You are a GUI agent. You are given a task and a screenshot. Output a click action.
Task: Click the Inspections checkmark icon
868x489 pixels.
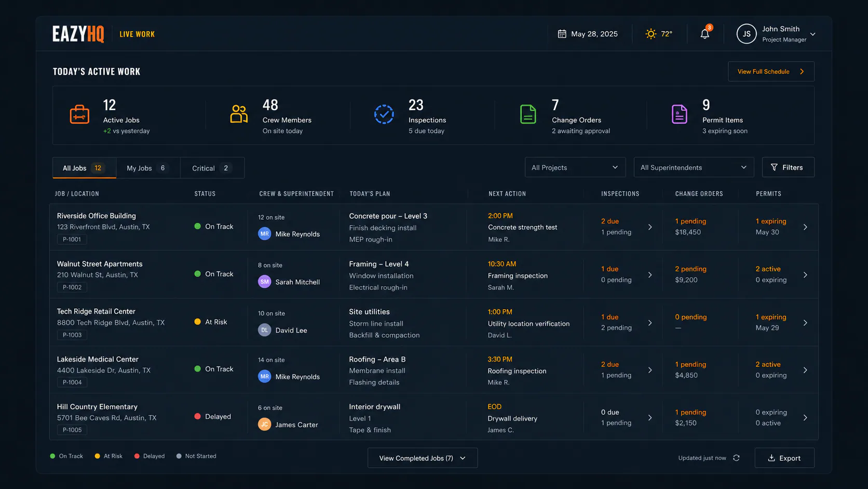point(384,114)
